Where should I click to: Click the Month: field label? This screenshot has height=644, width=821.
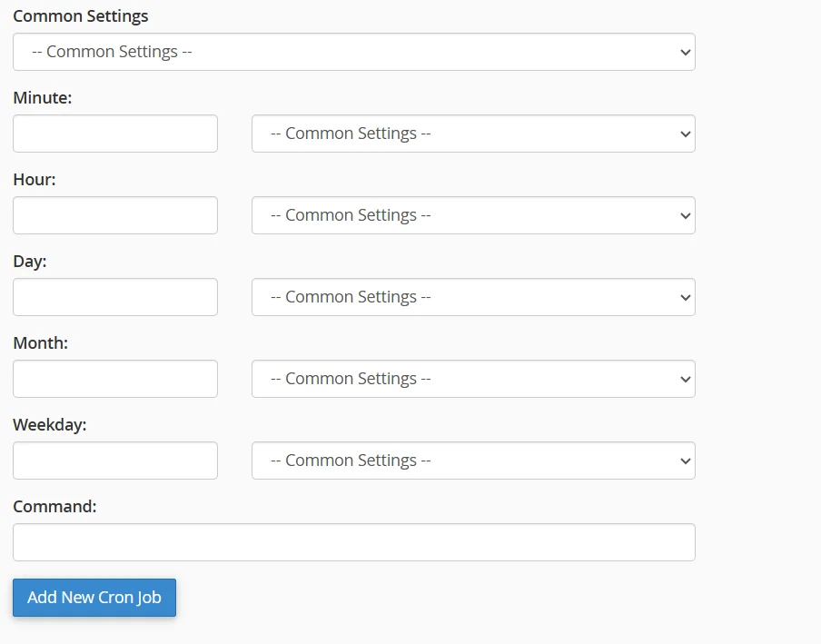click(41, 343)
